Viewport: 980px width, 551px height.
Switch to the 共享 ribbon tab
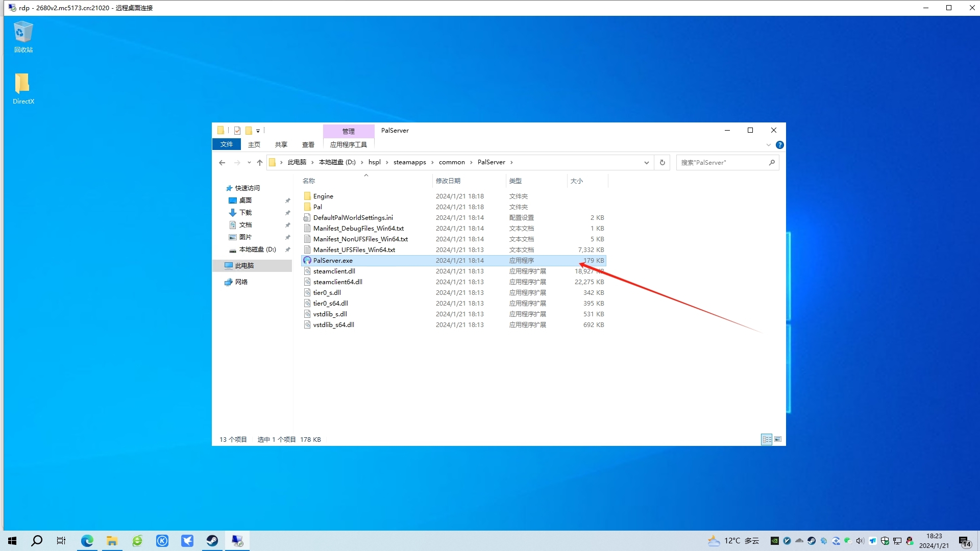(x=281, y=144)
